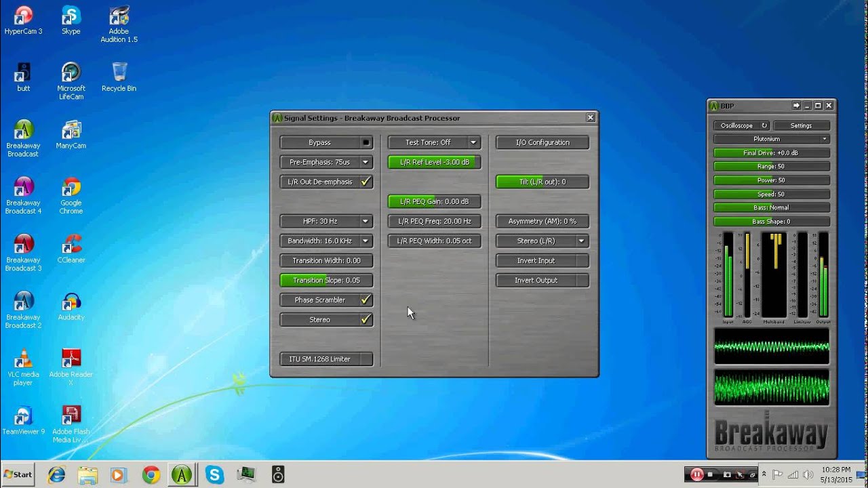
Task: Open Bandwidth 16.0 KHz dropdown
Action: [326, 241]
